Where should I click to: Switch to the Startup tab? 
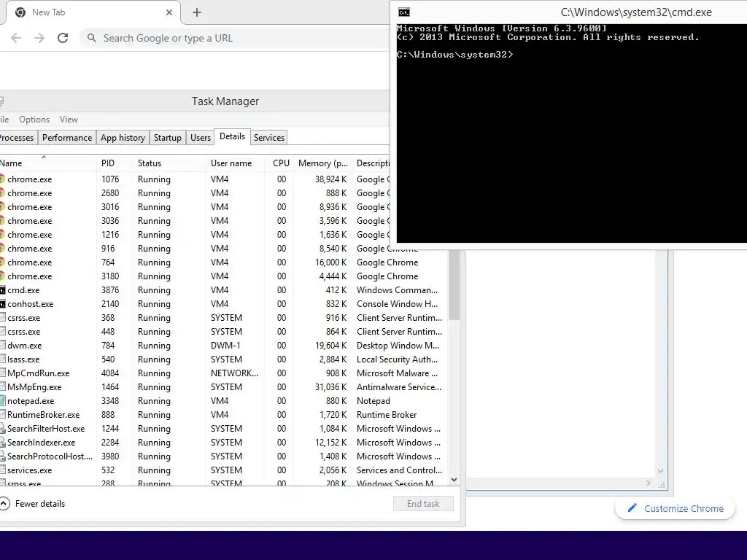pyautogui.click(x=167, y=138)
